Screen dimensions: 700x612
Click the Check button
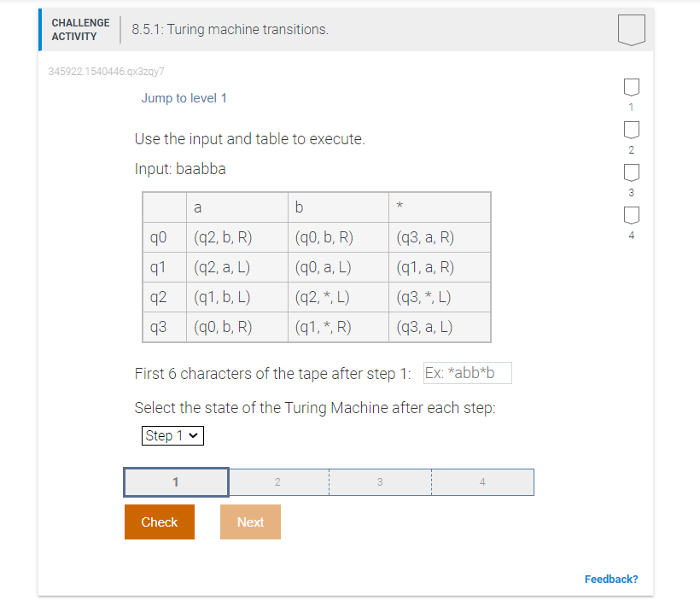coord(159,522)
